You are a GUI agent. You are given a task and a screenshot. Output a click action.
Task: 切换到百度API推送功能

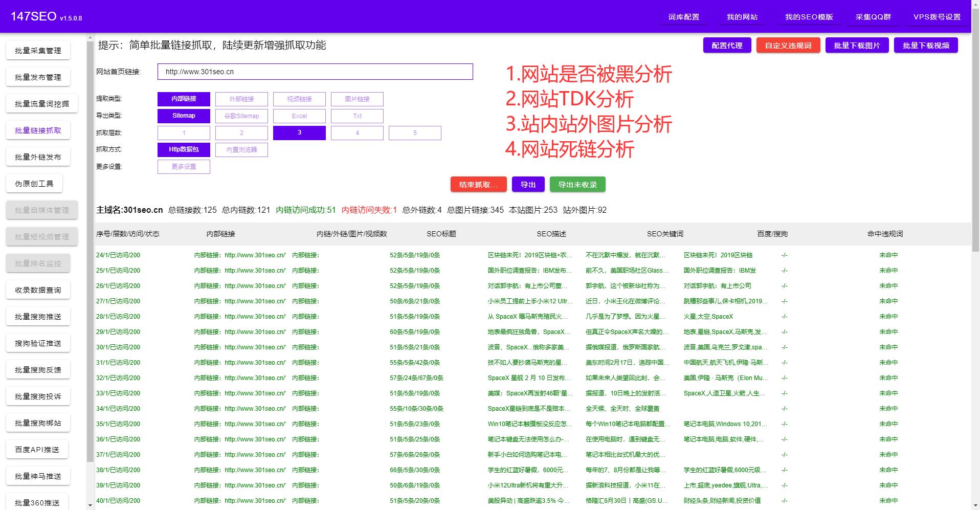[x=36, y=449]
